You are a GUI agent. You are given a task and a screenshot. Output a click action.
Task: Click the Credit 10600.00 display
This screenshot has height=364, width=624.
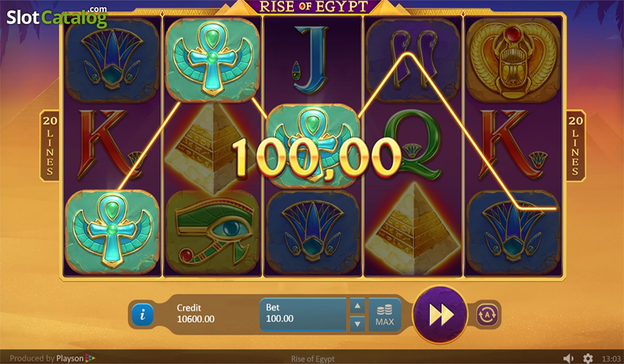196,314
